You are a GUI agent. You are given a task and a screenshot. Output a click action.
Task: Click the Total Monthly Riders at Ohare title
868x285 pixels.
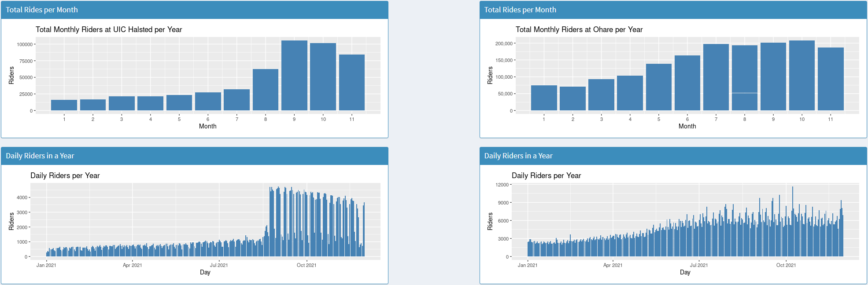click(579, 29)
